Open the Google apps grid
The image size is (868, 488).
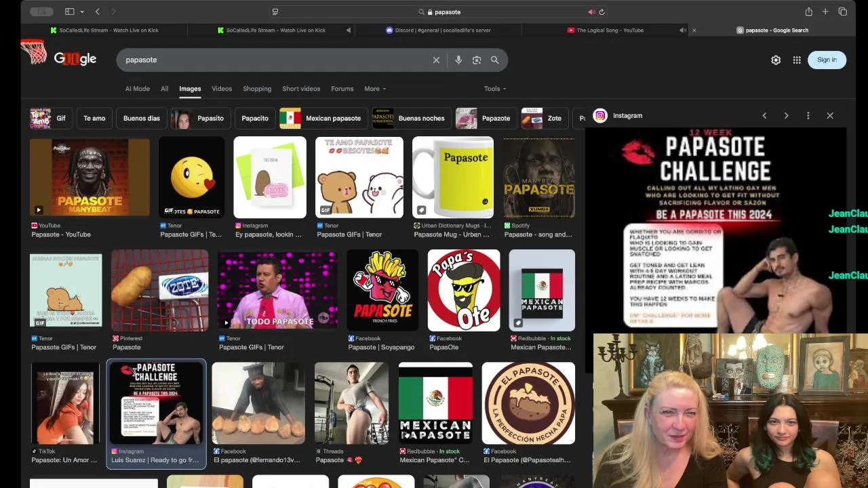797,60
